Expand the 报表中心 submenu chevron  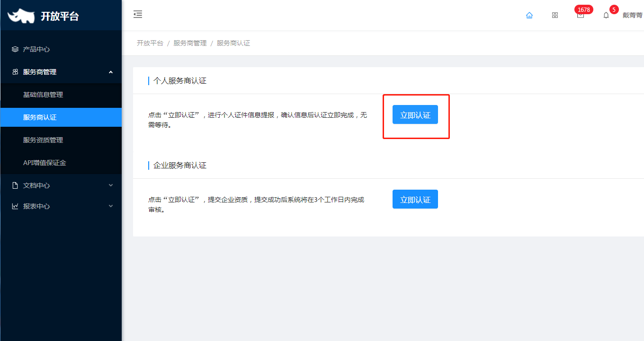111,206
